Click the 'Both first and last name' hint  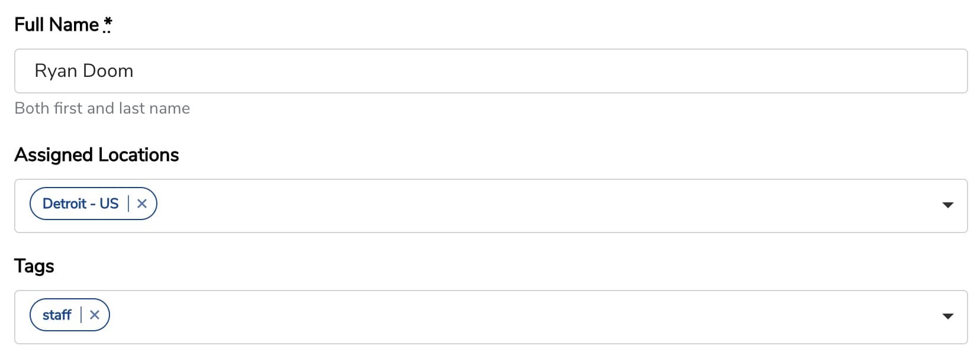tap(102, 108)
